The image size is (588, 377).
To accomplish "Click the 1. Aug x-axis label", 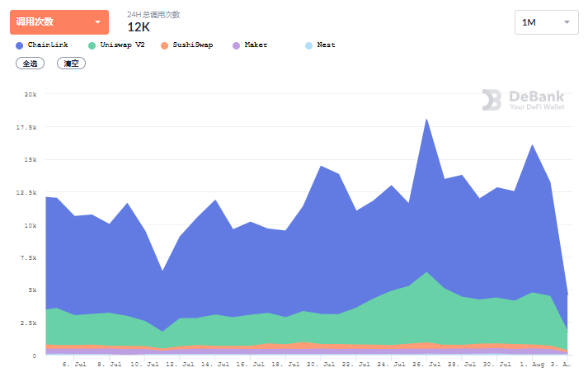I will pos(532,365).
